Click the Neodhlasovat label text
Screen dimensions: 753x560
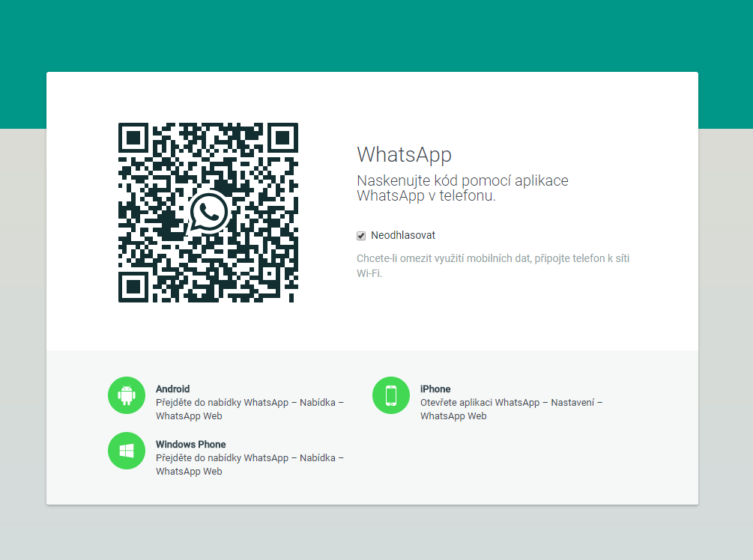tap(403, 235)
